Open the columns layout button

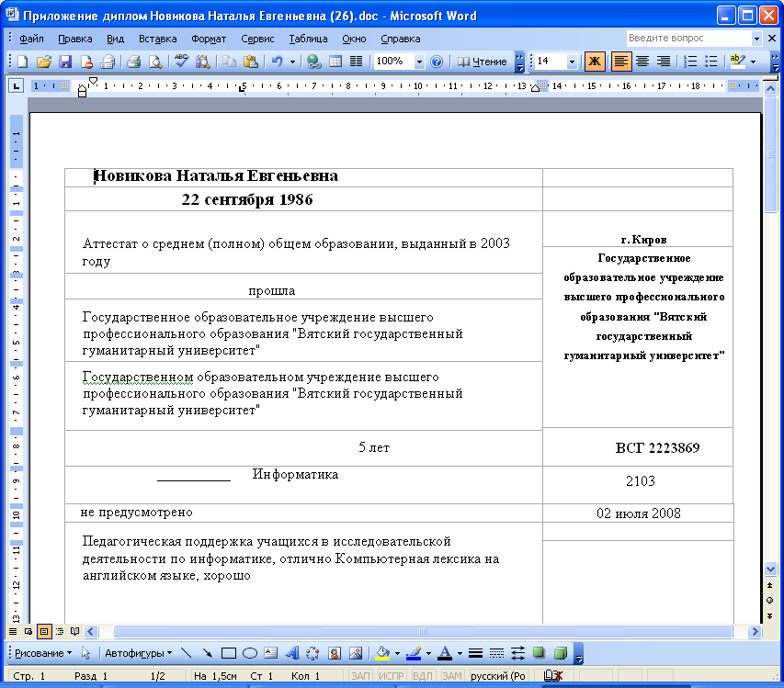(x=356, y=62)
